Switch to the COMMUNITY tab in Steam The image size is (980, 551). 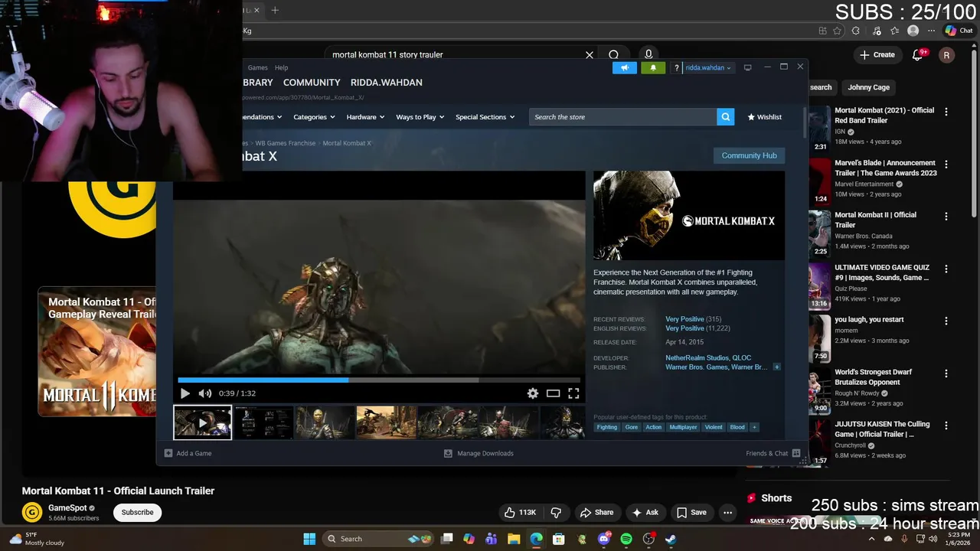312,83
